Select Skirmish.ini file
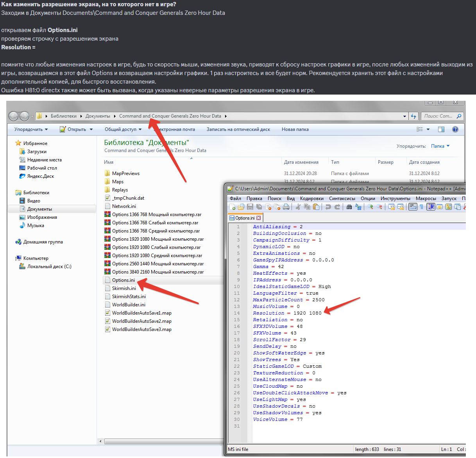 pos(124,288)
